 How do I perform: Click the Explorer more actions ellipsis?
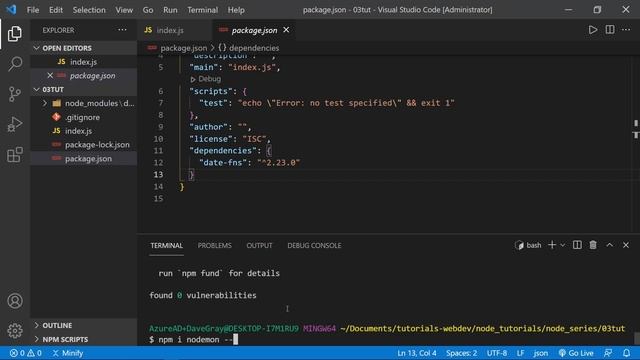coord(122,30)
